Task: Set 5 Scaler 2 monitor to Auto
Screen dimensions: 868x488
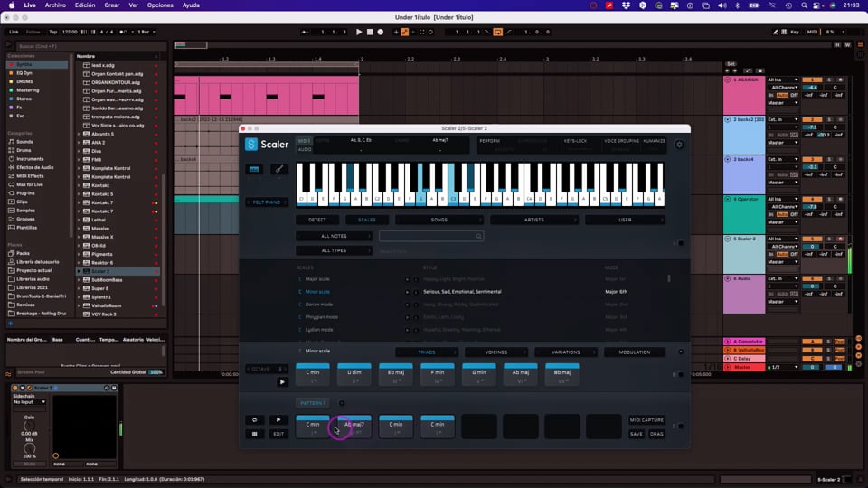Action: pos(782,254)
